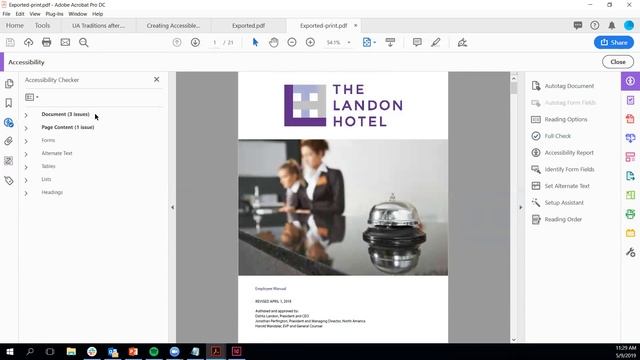Click the Share button

614,42
